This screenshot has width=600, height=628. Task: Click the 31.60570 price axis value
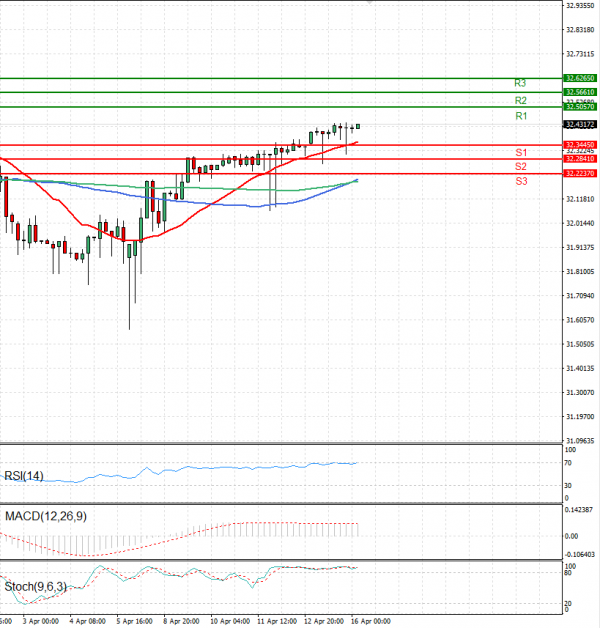click(x=580, y=320)
